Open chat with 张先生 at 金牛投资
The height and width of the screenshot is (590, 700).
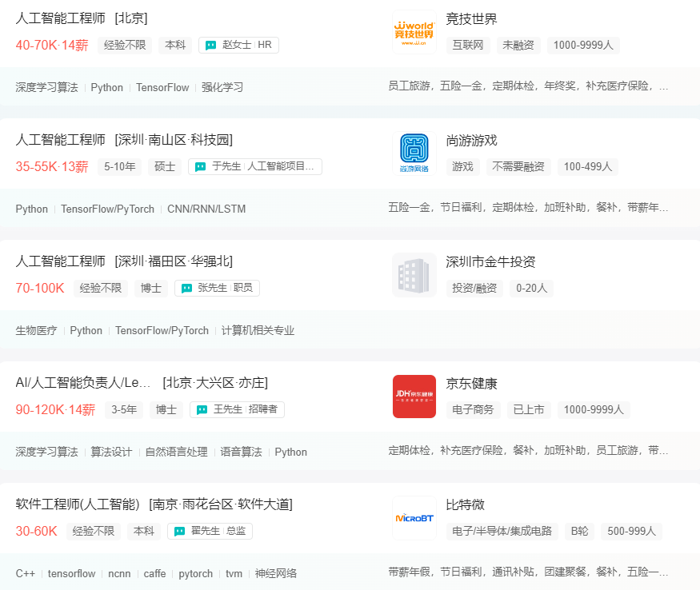click(216, 288)
